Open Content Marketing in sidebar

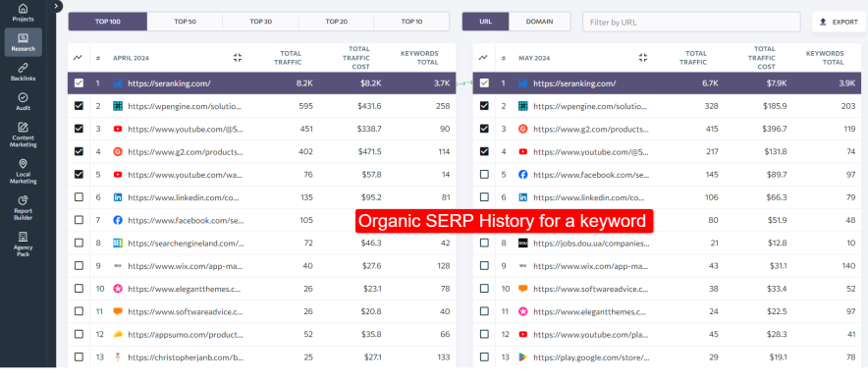coord(24,135)
